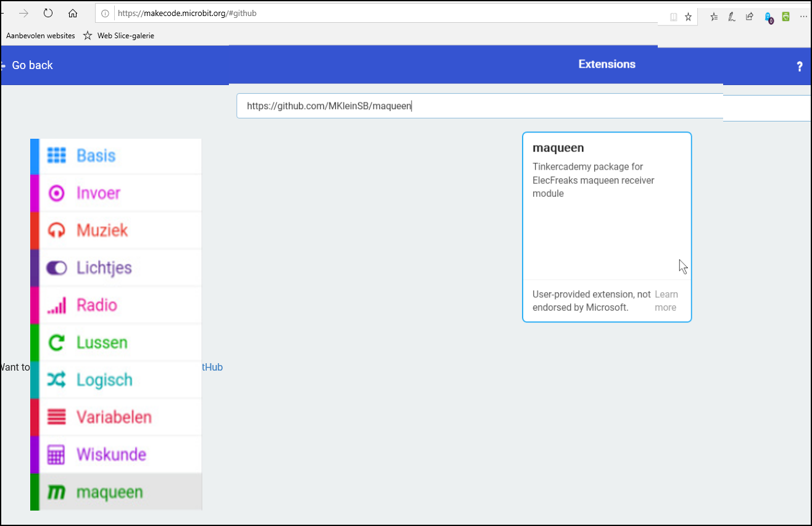Open the browser settings and more menu
The height and width of the screenshot is (526, 812).
point(803,17)
